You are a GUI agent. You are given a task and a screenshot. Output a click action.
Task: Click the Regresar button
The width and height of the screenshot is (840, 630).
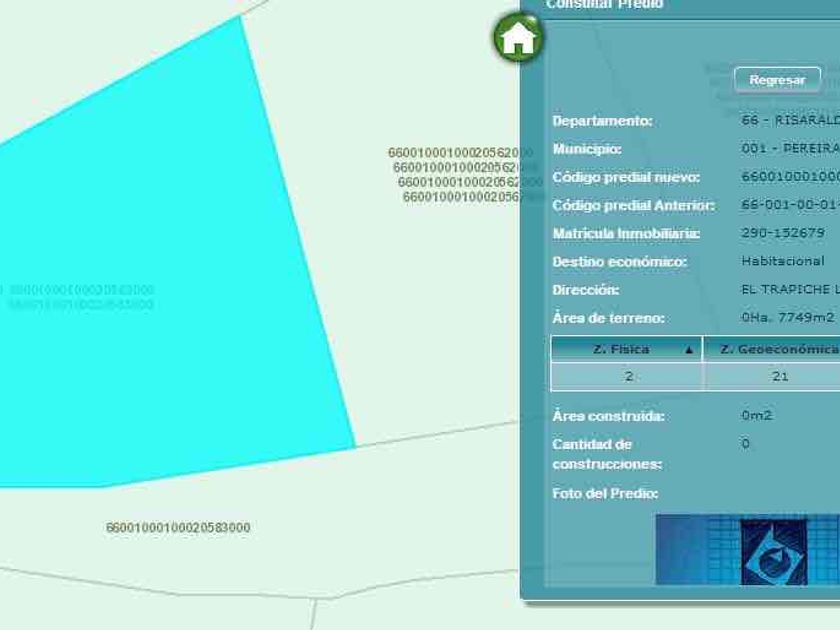[x=777, y=80]
